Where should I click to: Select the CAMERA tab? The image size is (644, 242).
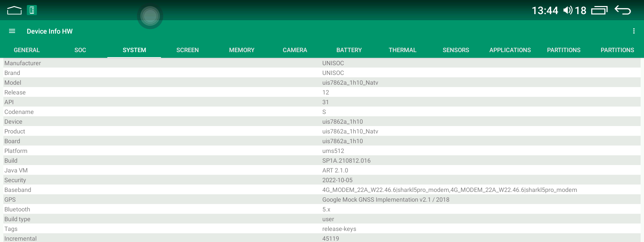click(x=295, y=50)
